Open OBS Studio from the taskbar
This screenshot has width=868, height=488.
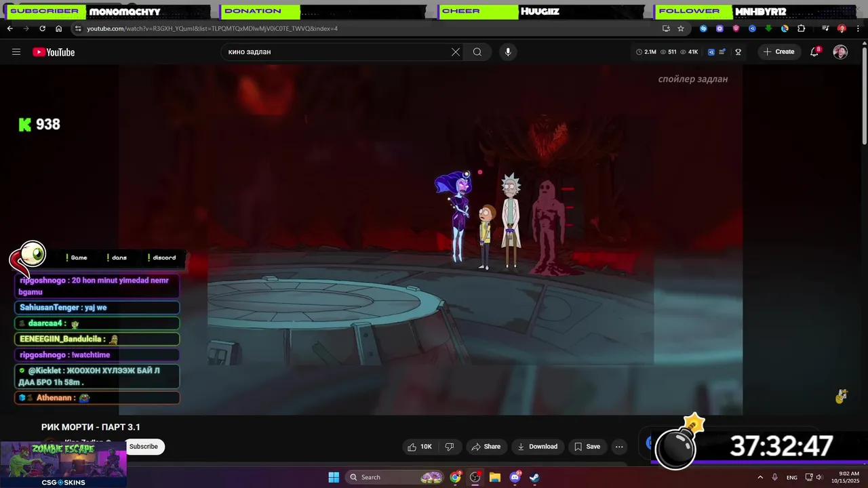pos(475,477)
